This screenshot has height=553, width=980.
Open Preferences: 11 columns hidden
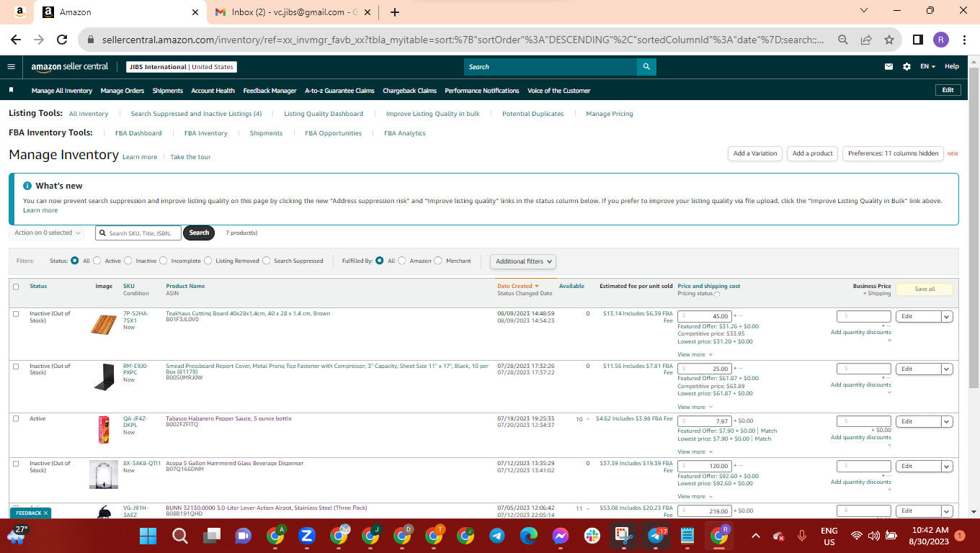[x=893, y=153]
